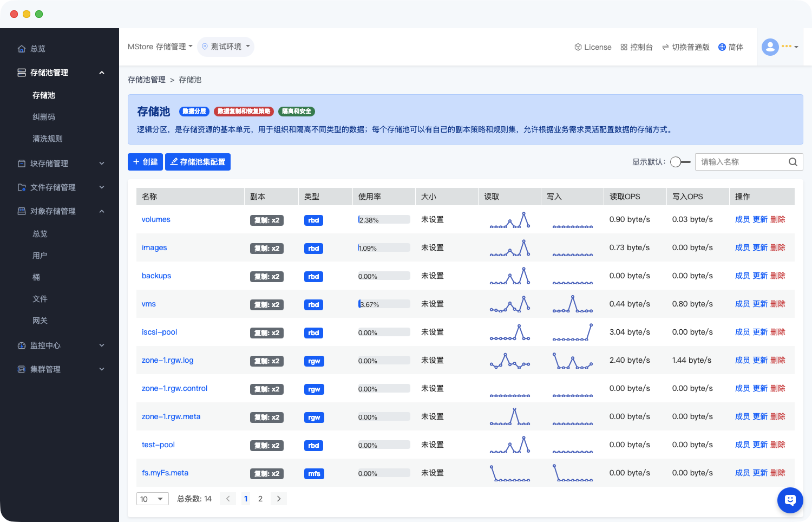Click the search magnifier icon
812x522 pixels.
(793, 162)
